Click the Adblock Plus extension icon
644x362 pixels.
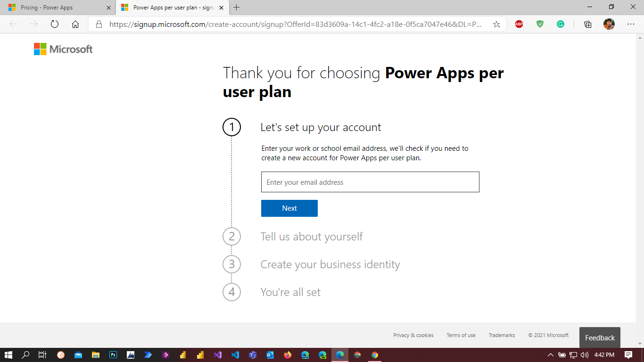coord(519,25)
